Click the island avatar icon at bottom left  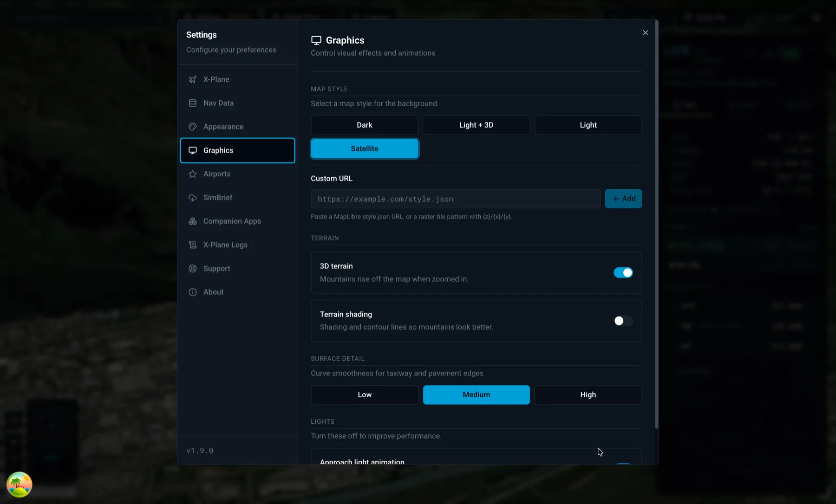coord(19,485)
